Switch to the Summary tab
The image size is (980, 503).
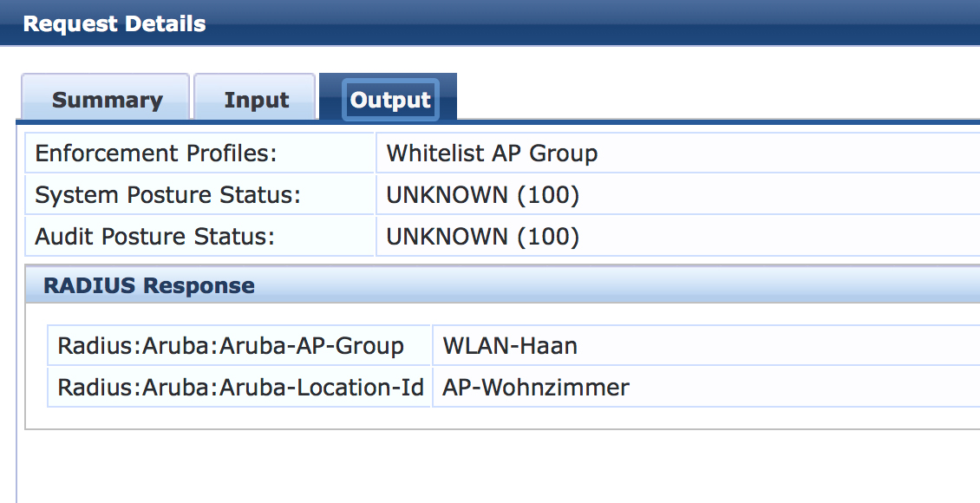[x=107, y=100]
